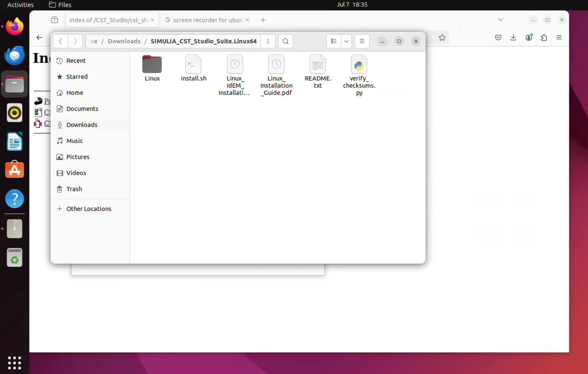Image resolution: width=588 pixels, height=374 pixels.
Task: Launch Thunderbird Mail from the dock
Action: (15, 55)
